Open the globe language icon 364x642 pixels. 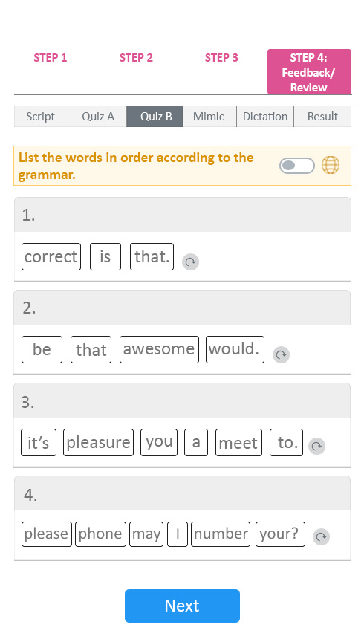click(x=331, y=165)
